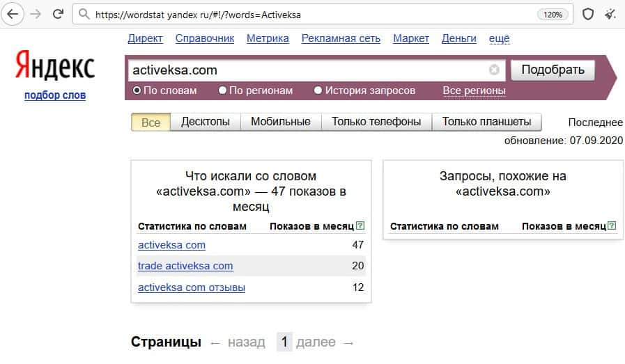The image size is (625, 364).
Task: Expand the "ещё" services menu
Action: 499,38
